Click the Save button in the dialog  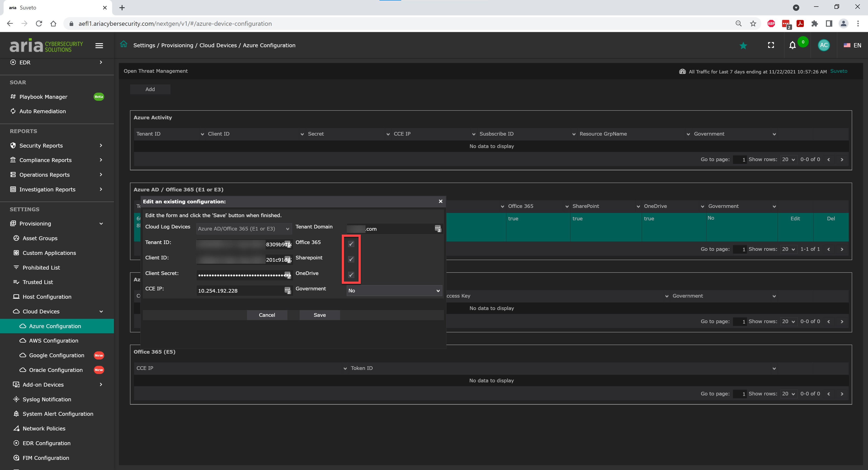pos(319,315)
